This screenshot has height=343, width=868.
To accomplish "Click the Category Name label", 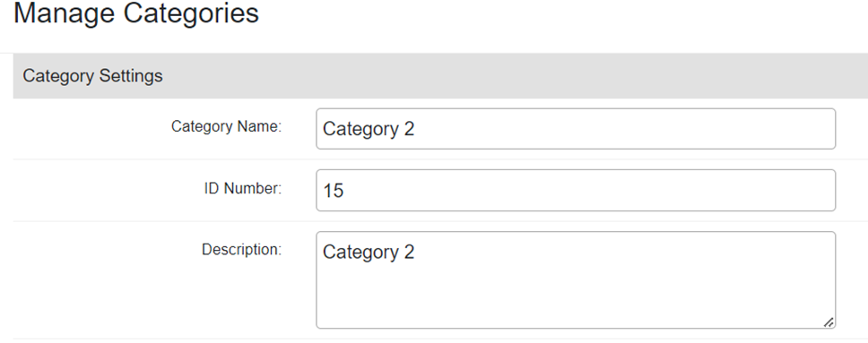I will [x=226, y=126].
